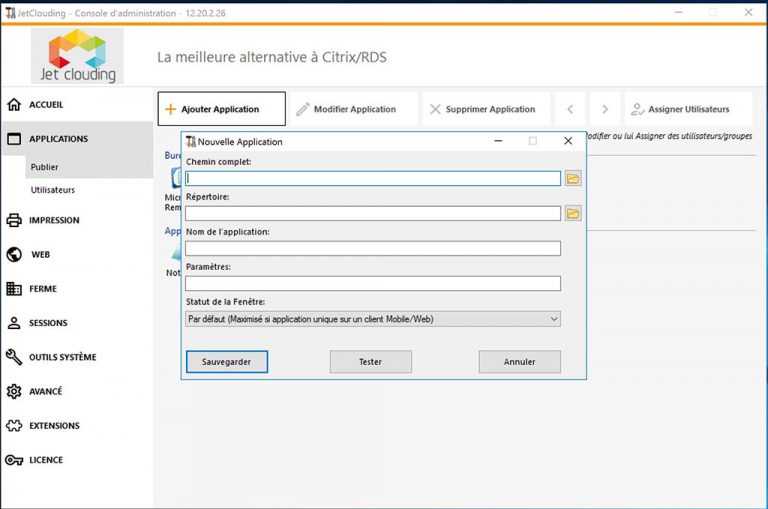The width and height of the screenshot is (768, 509).
Task: Click Assigner Utilisateurs toolbar button
Action: click(688, 109)
